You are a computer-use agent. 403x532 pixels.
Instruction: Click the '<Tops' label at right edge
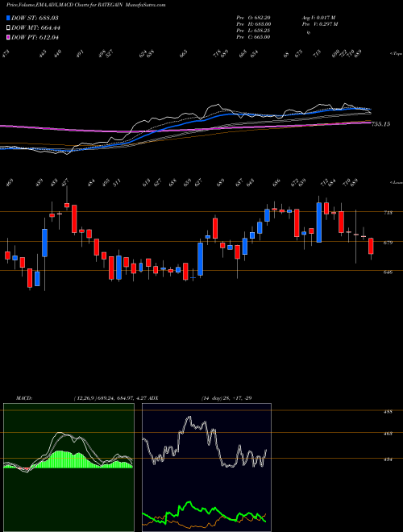396,54
